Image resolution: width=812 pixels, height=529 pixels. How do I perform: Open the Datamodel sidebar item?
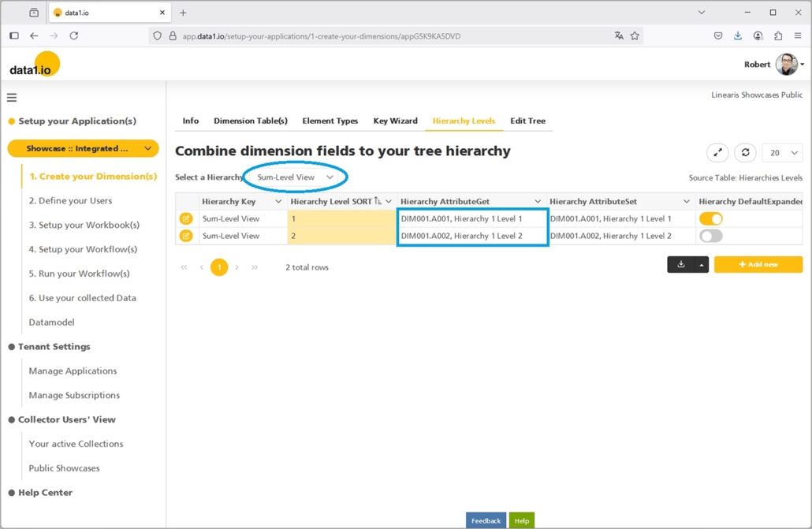(52, 322)
